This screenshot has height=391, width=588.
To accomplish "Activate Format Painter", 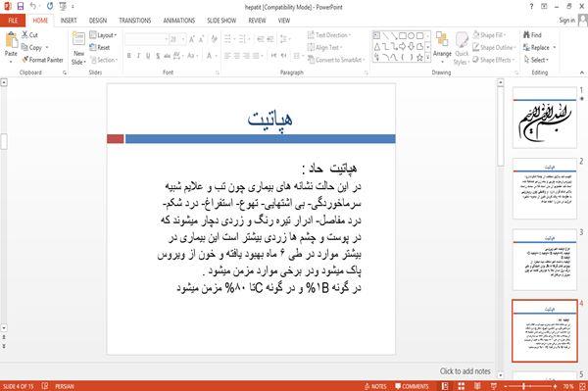I will coord(42,60).
